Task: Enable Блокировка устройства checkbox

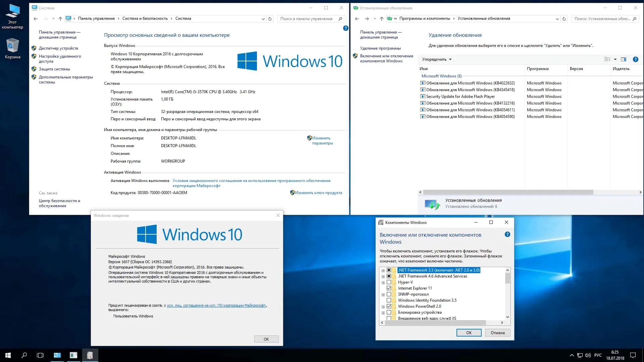Action: [389, 312]
